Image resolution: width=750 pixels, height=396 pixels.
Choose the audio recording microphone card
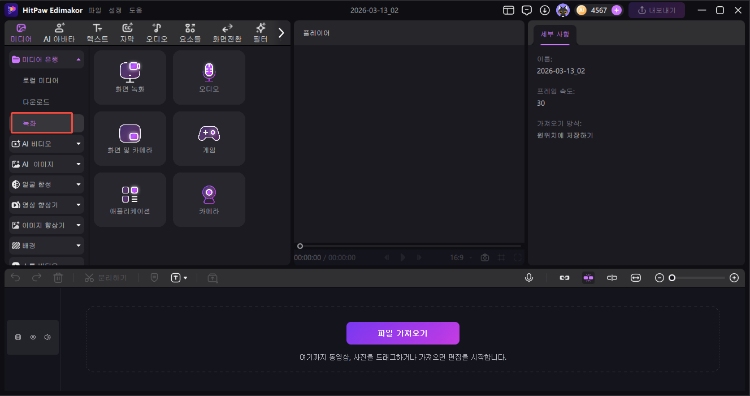click(x=209, y=77)
